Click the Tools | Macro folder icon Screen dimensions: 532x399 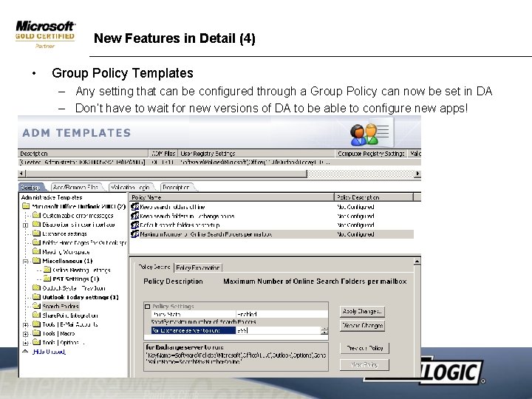click(x=36, y=333)
